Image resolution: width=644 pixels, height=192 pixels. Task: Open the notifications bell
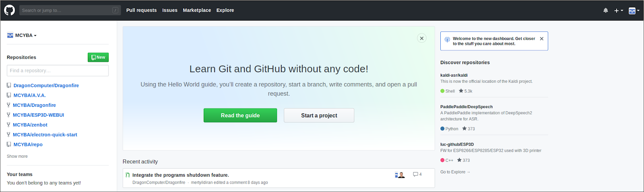pyautogui.click(x=606, y=10)
